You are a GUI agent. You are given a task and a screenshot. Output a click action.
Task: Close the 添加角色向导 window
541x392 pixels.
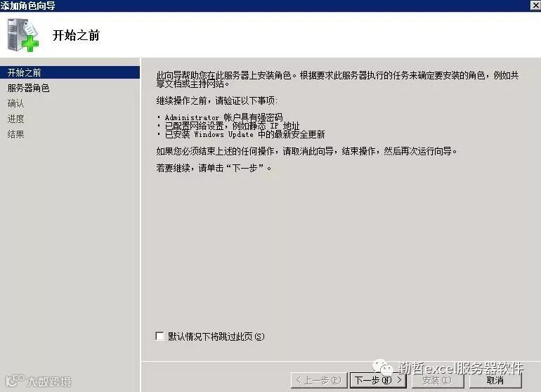pos(535,5)
